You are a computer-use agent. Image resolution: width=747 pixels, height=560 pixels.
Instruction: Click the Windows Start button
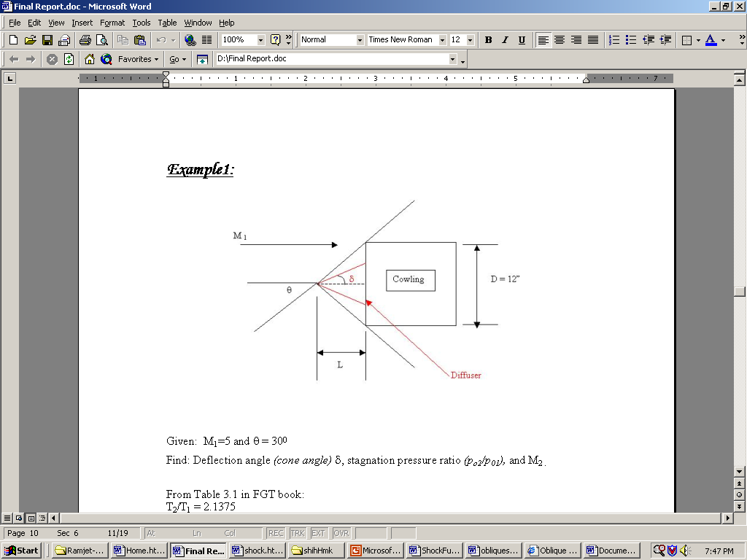pos(21,551)
